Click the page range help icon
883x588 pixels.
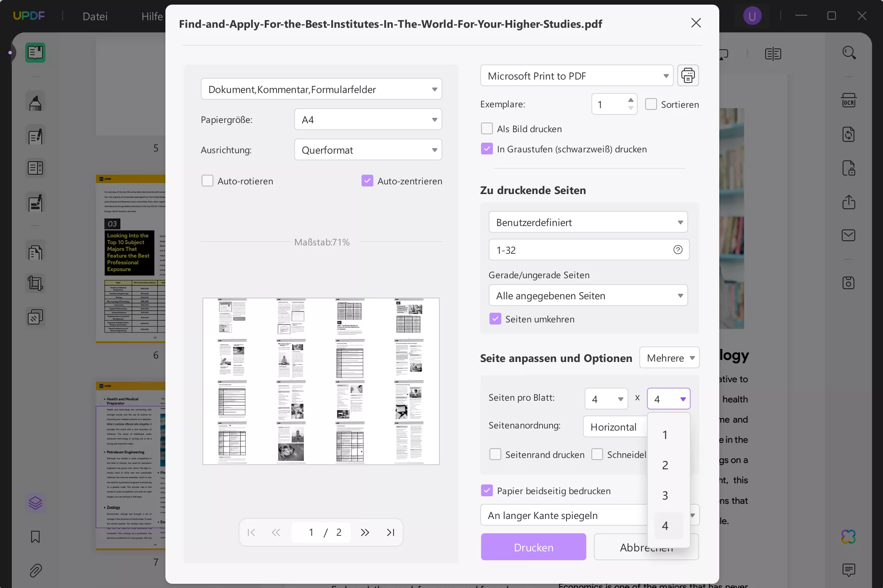[x=678, y=250]
